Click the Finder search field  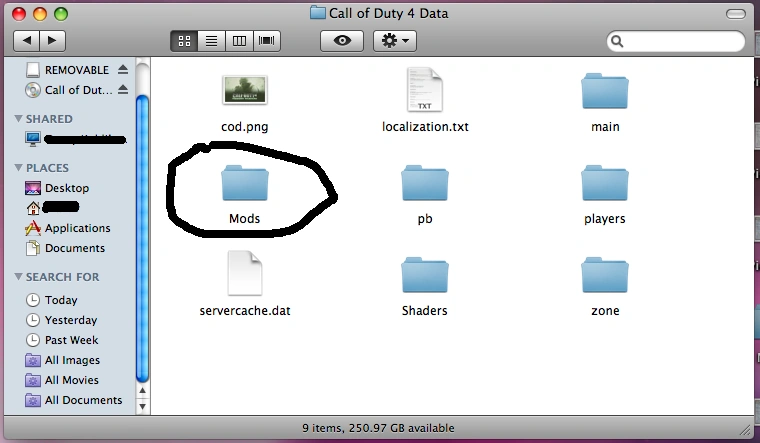[x=676, y=41]
